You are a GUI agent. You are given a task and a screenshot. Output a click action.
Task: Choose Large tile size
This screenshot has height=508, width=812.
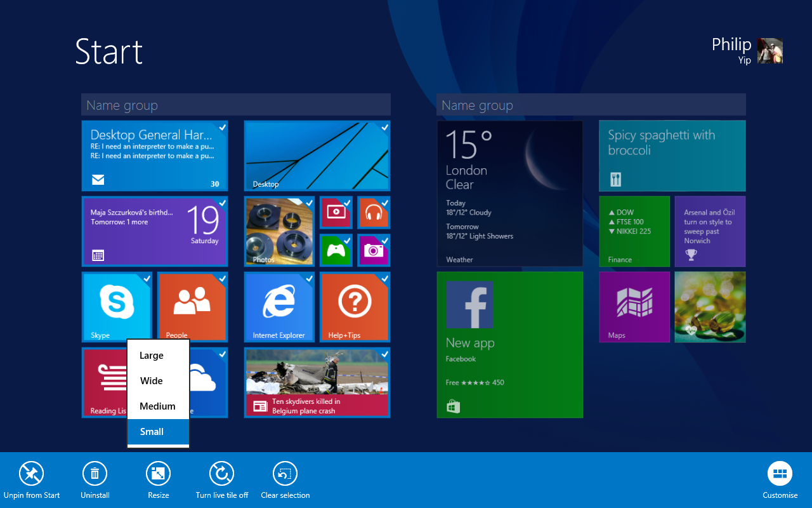(x=158, y=356)
